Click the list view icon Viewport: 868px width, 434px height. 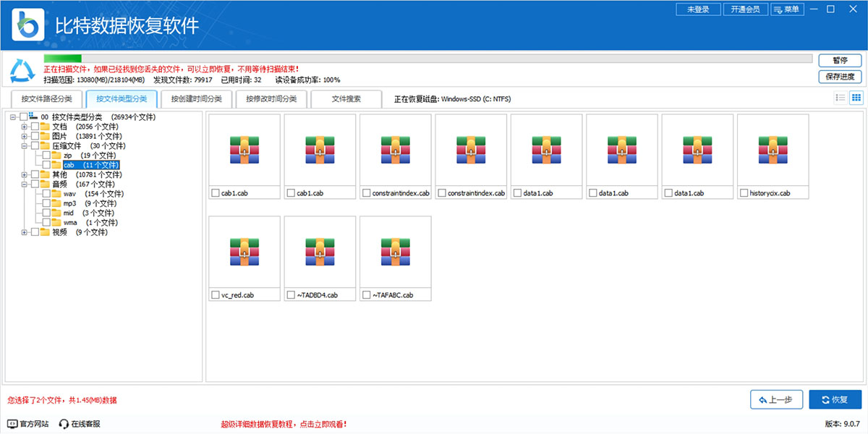(x=840, y=98)
